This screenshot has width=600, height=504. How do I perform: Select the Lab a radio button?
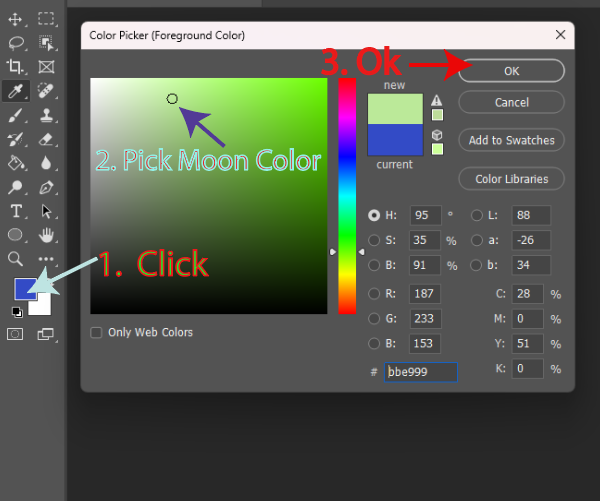pyautogui.click(x=477, y=240)
